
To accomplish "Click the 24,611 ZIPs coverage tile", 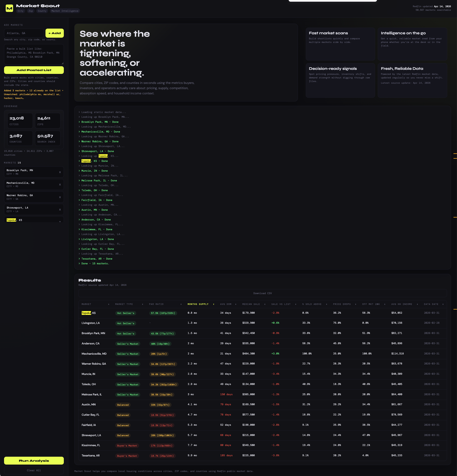I will click(48, 121).
